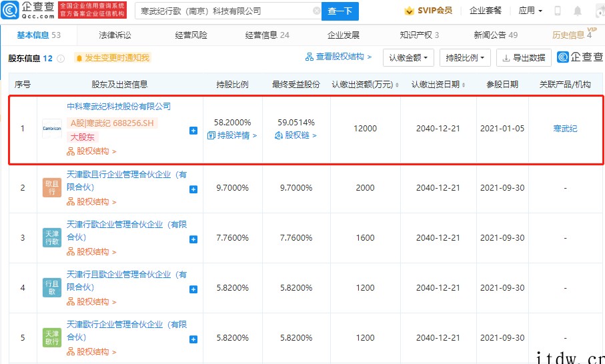Image resolution: width=605 pixels, height=364 pixels.
Task: Open 股权结构 under 天津行歌
Action: [x=91, y=252]
